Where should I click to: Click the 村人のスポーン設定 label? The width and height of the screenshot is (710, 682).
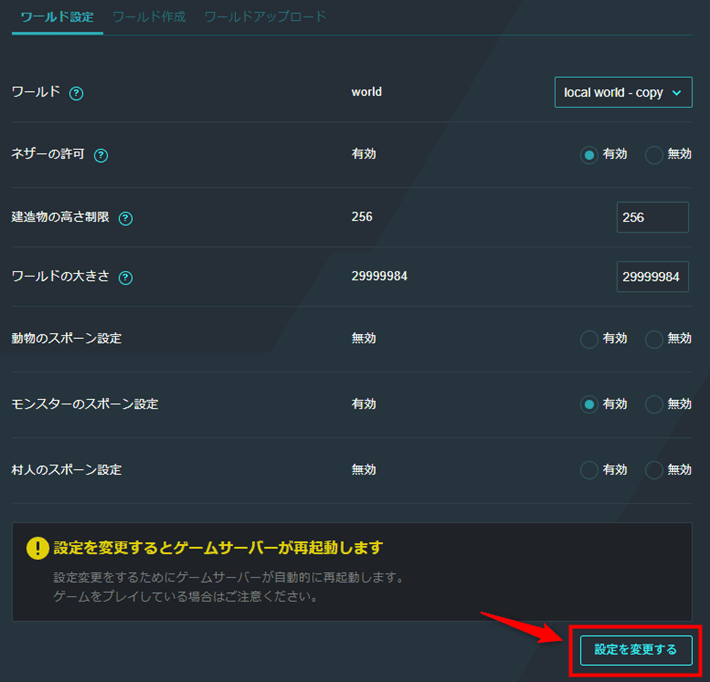pyautogui.click(x=66, y=470)
